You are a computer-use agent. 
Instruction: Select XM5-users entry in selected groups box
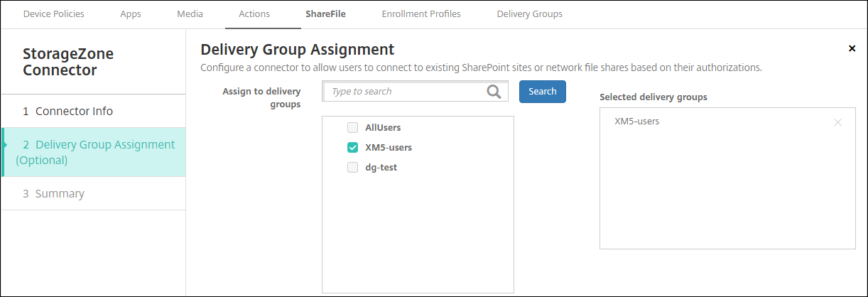(636, 121)
